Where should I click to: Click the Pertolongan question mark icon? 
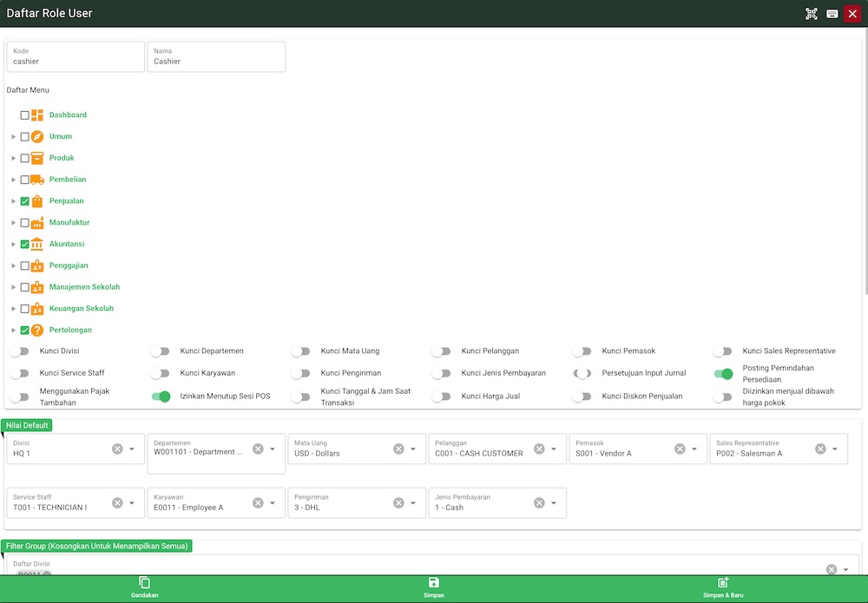tap(36, 330)
